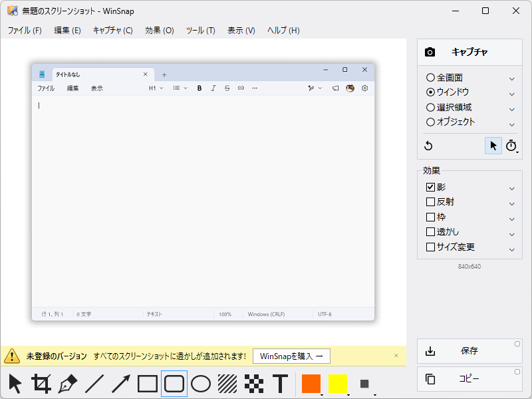
Task: Open the capture delay timer
Action: point(511,146)
